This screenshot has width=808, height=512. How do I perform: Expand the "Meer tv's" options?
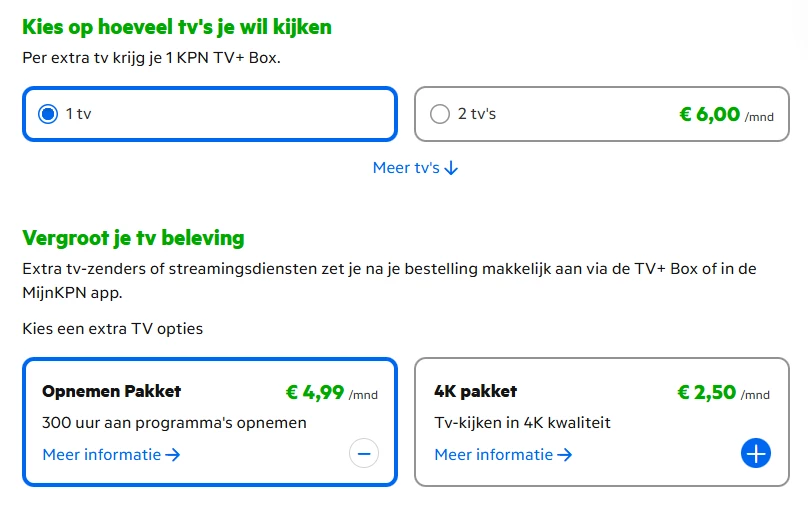pos(406,168)
